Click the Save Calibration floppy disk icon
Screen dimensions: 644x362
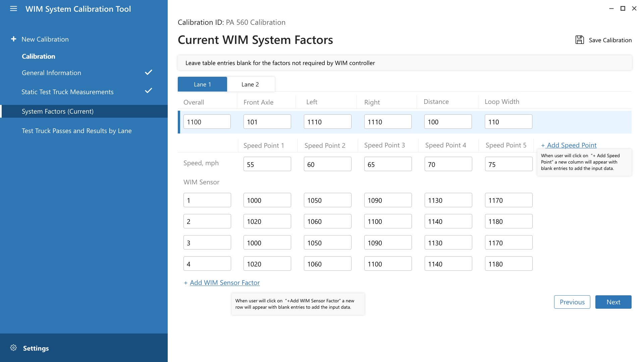pyautogui.click(x=580, y=40)
